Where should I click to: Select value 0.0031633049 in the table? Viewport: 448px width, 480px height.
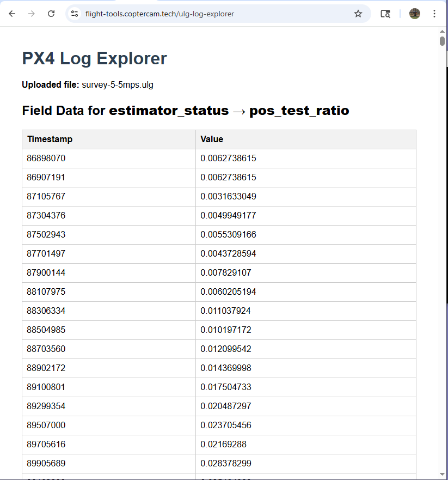click(x=228, y=197)
